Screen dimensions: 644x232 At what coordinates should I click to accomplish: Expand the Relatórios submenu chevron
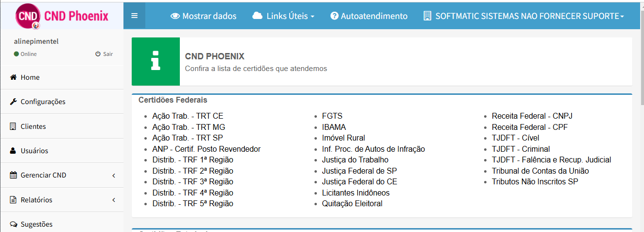click(x=114, y=200)
